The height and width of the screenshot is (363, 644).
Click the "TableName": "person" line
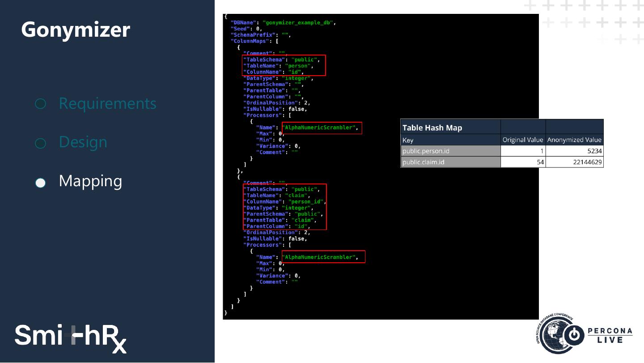coord(278,66)
